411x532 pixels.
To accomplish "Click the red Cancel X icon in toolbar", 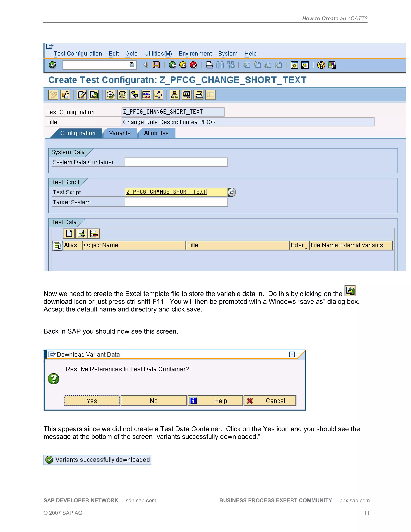I will [193, 65].
